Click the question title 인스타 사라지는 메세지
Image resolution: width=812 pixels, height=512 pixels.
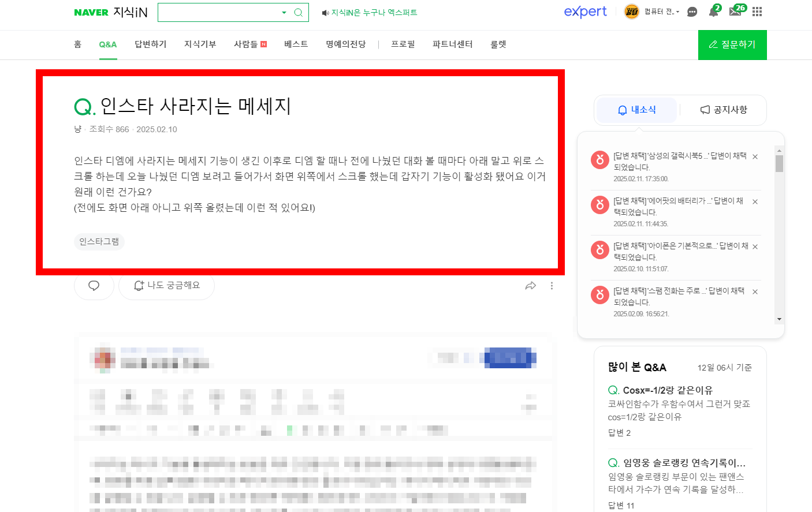195,106
